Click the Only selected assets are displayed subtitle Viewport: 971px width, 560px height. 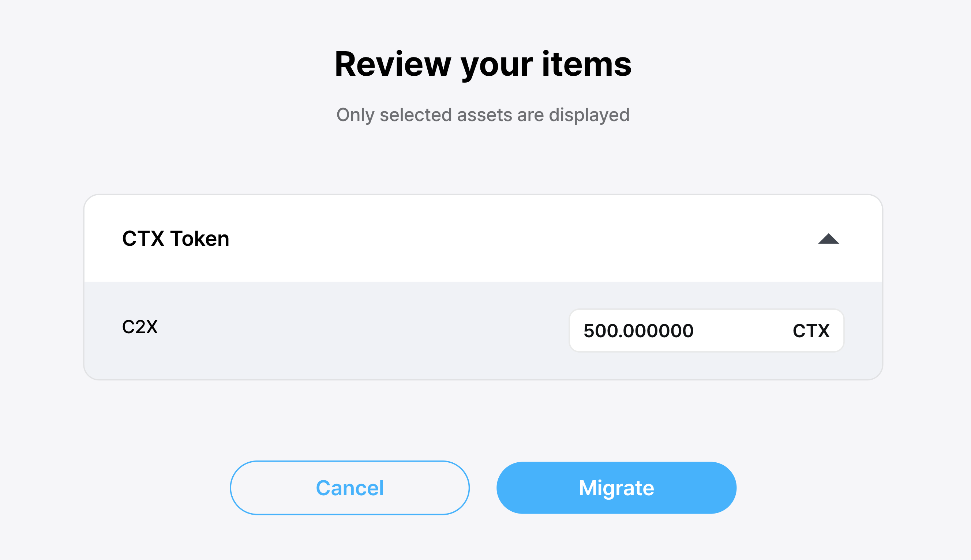click(x=483, y=114)
